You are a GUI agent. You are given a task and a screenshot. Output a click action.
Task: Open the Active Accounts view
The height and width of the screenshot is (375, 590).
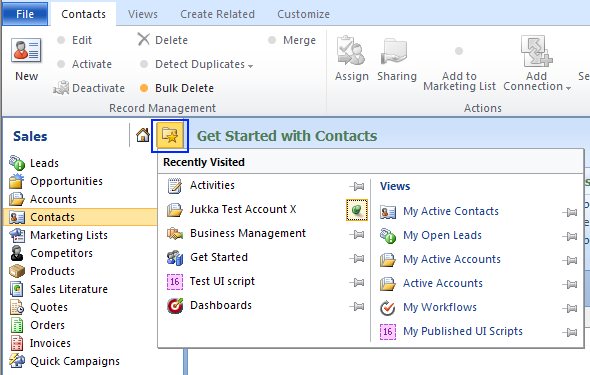[431, 283]
